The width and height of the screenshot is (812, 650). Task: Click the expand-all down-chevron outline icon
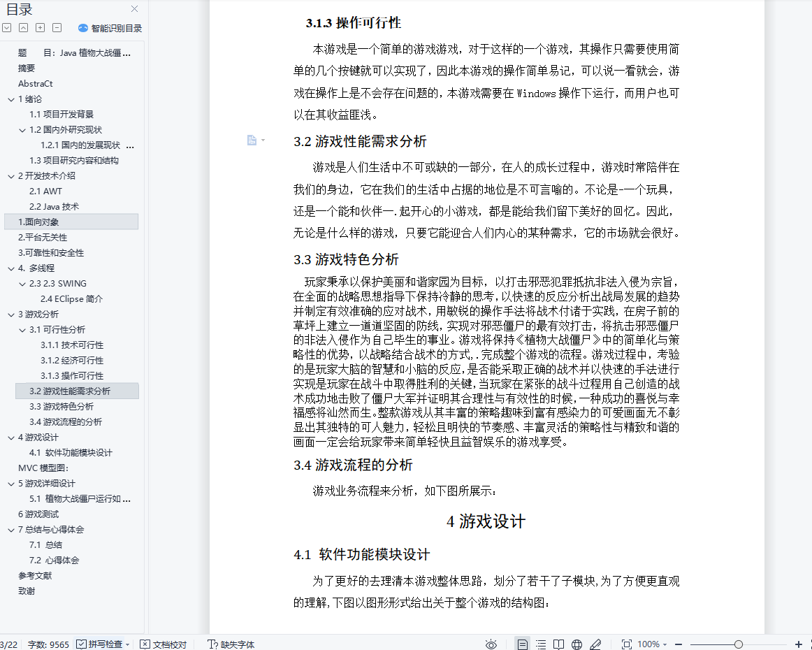coord(7,28)
